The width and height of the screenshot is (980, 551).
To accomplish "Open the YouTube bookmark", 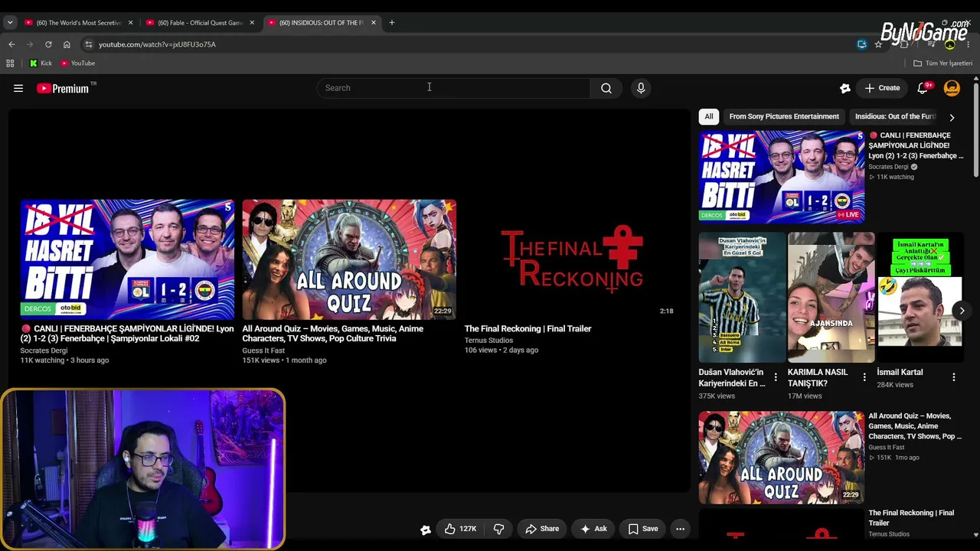I will pyautogui.click(x=77, y=64).
